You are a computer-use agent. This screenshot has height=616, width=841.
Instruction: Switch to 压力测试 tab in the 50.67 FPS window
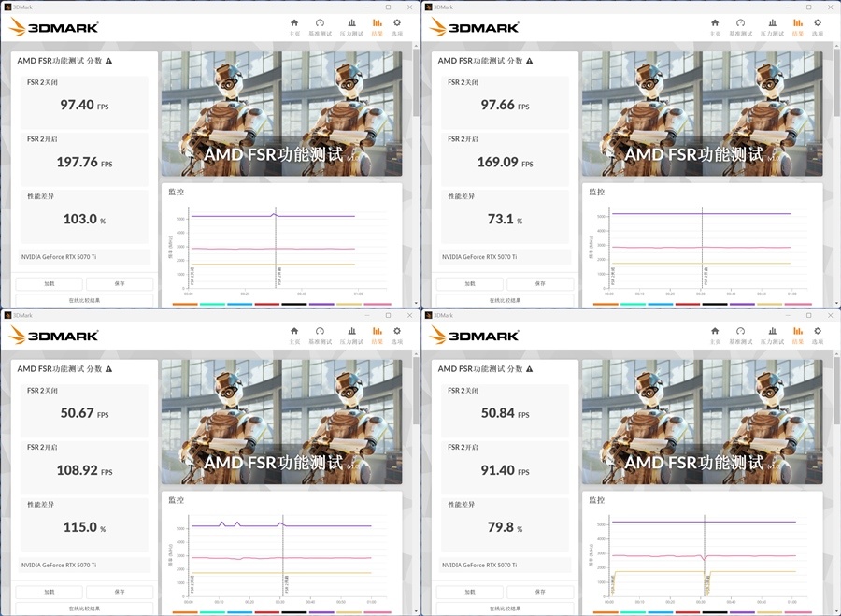351,335
